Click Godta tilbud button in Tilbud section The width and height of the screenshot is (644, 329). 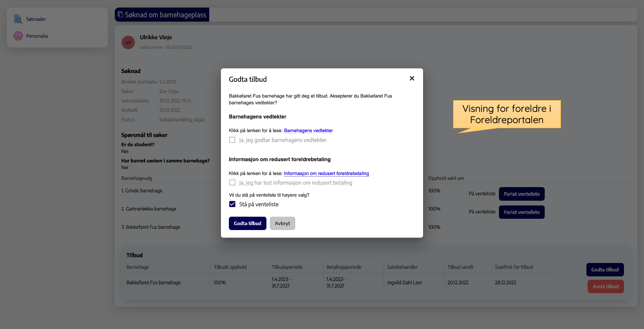605,270
